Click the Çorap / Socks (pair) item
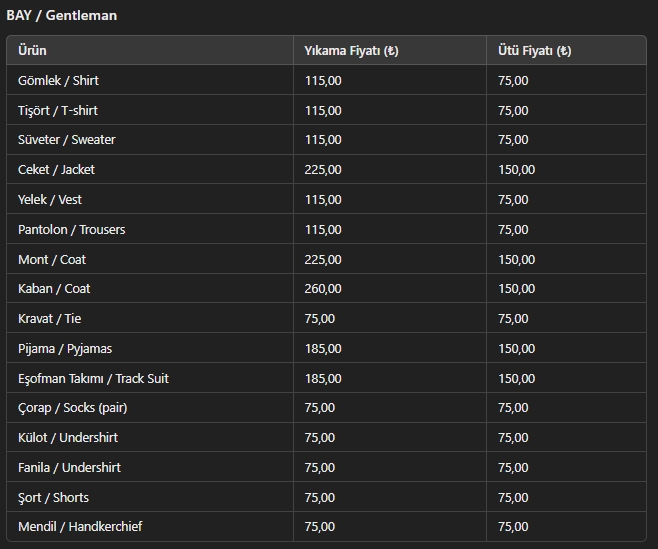 point(72,408)
